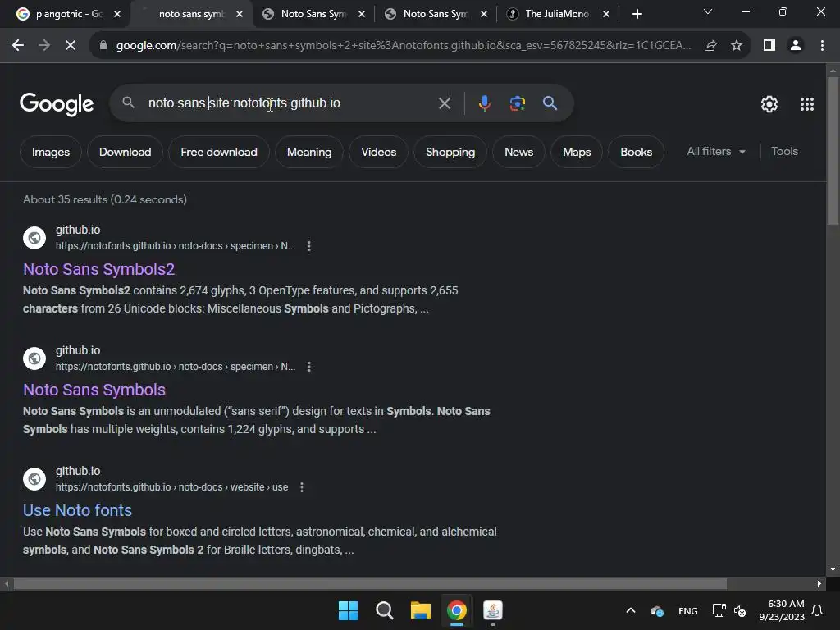Expand the All filters dropdown

(x=715, y=152)
